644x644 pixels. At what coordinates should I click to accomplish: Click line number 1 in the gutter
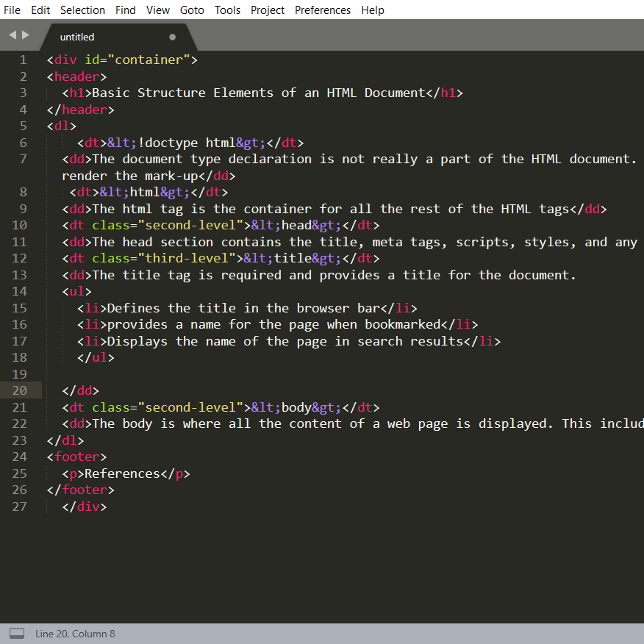coord(23,60)
